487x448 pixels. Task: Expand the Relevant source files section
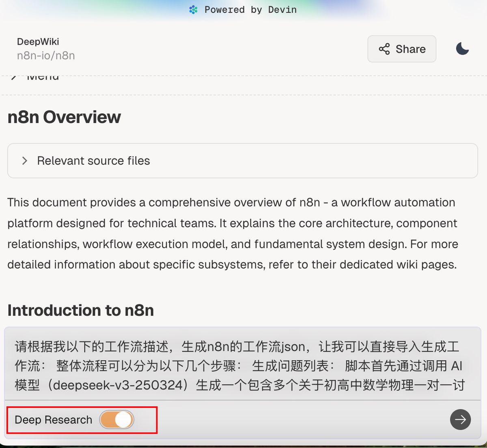click(93, 161)
